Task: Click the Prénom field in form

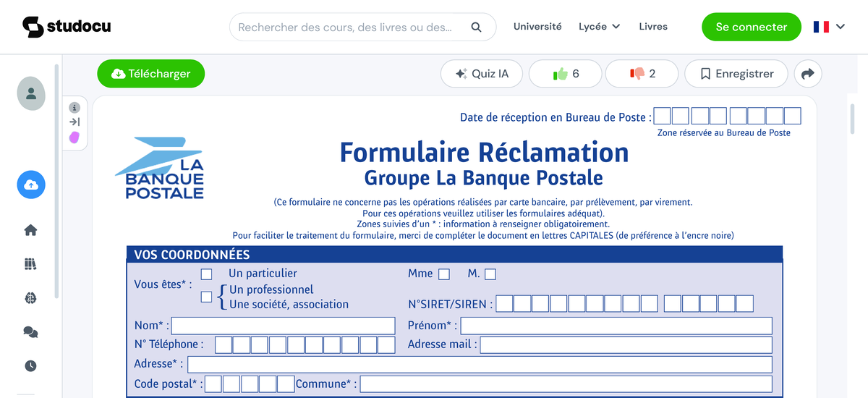Action: point(616,326)
